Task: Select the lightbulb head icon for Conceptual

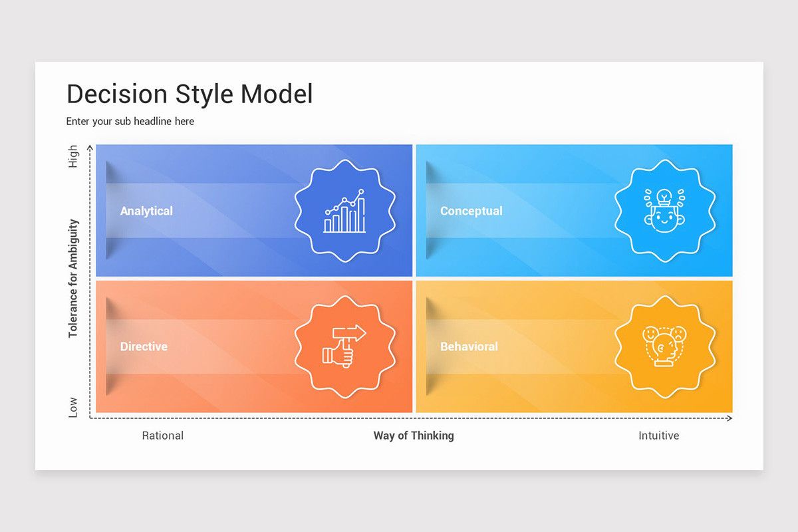Action: click(666, 211)
